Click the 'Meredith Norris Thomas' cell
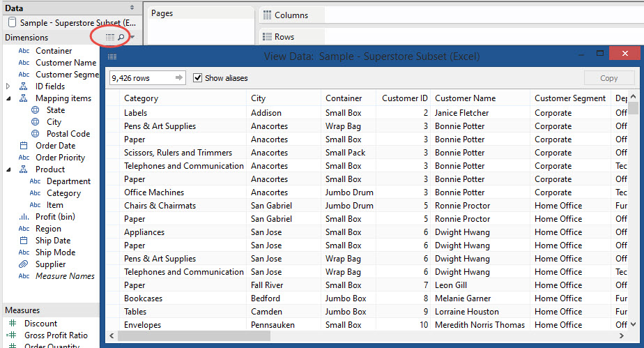The width and height of the screenshot is (644, 348). (480, 324)
